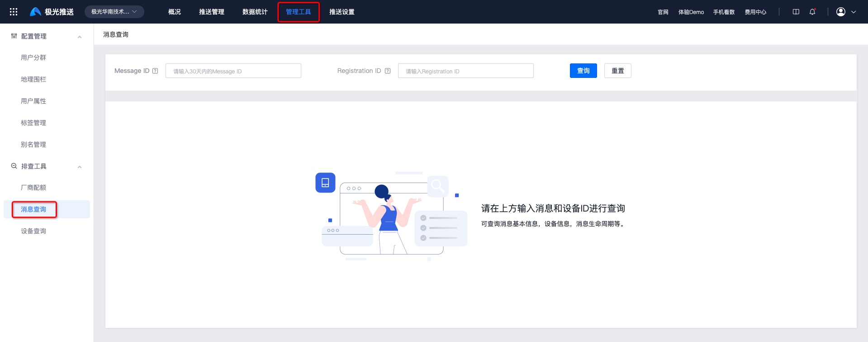Viewport: 868px width, 342px height.
Task: Select the 管理工具 tab
Action: coord(299,12)
